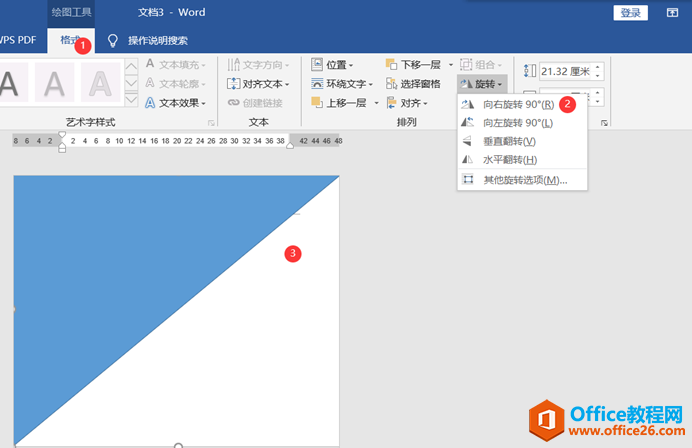Open 文本轮廓 dropdown
The height and width of the screenshot is (448, 692).
[x=176, y=83]
